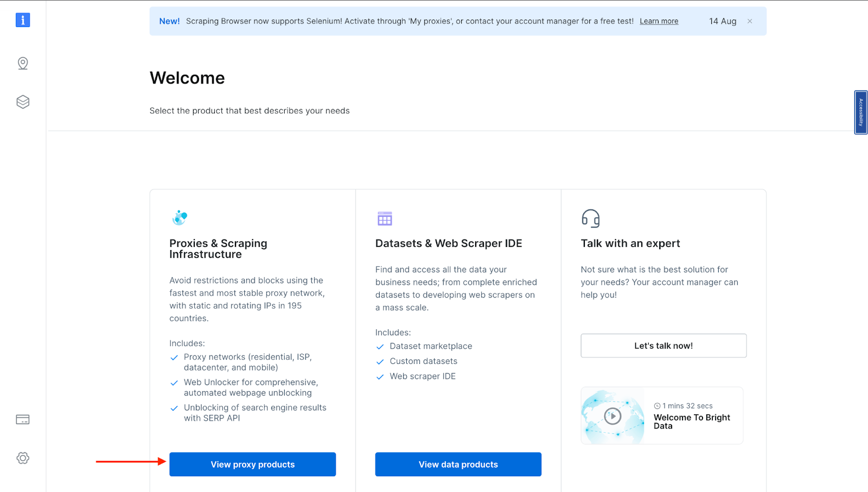Screen dimensions: 868x492
Task: Click View proxy products button
Action: 252,464
